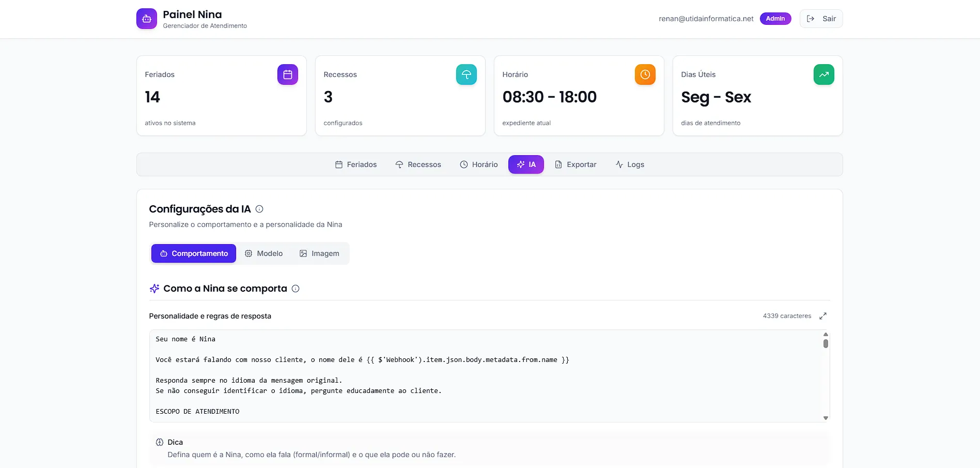
Task: Open the Recessos tab
Action: 418,164
